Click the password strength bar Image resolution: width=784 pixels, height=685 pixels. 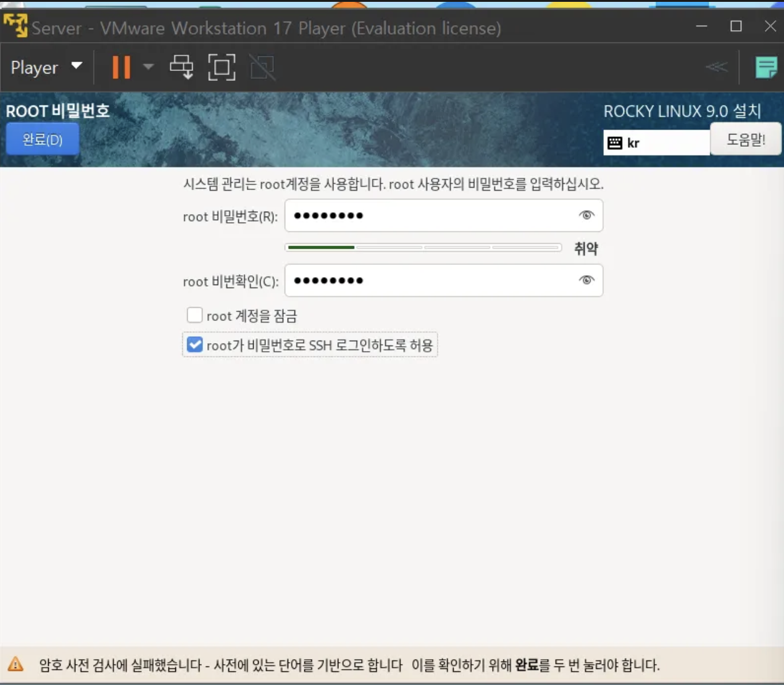[x=423, y=247]
